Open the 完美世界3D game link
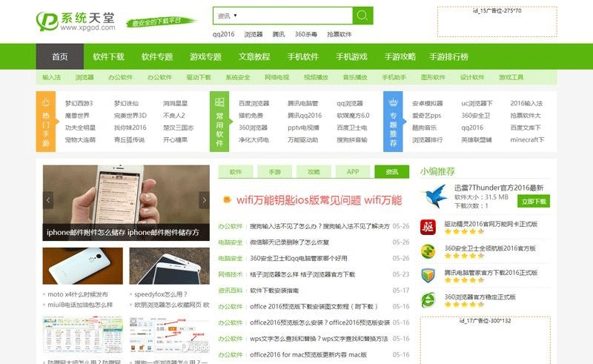 (x=130, y=116)
